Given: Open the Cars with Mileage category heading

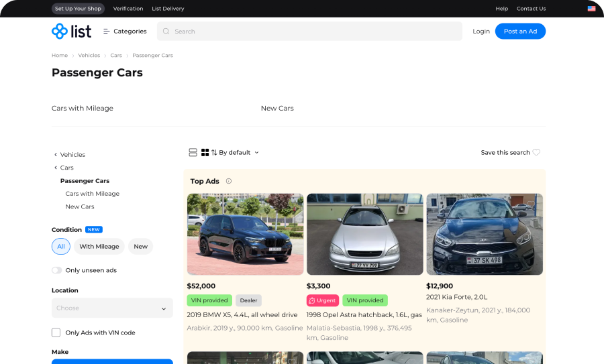Looking at the screenshot, I should (83, 108).
